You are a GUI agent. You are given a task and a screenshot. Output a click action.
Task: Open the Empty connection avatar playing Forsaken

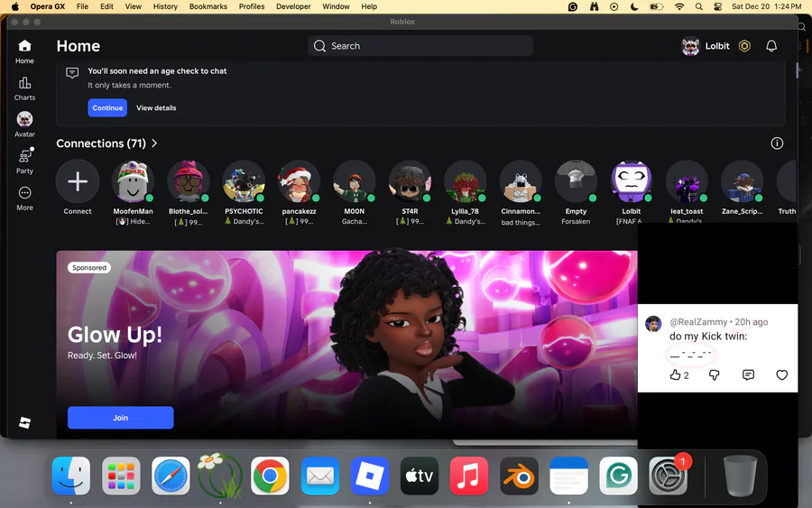click(576, 181)
